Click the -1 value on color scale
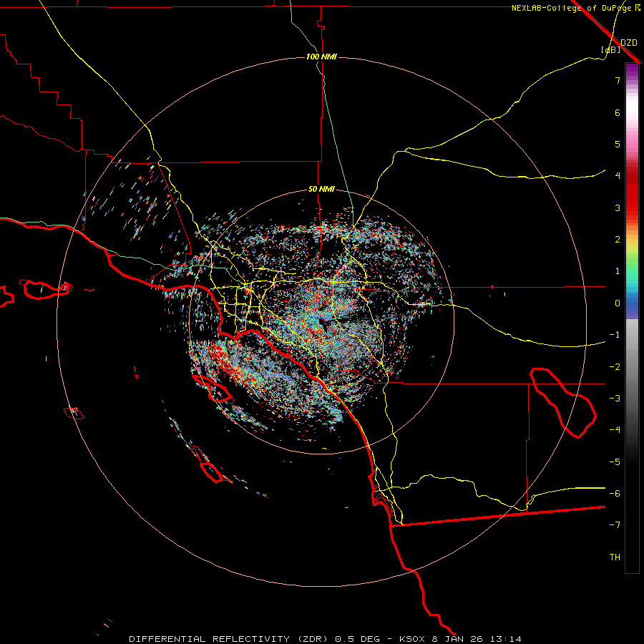644x644 pixels. coord(615,334)
